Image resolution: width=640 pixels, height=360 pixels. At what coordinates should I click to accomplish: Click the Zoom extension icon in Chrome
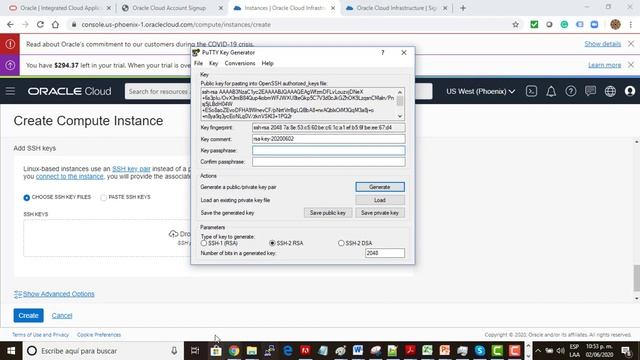point(594,24)
